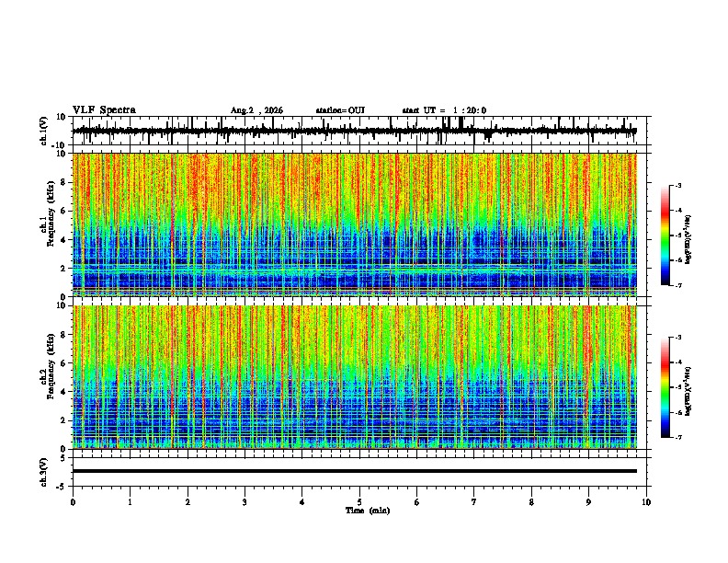The height and width of the screenshot is (563, 728).
Task: Click the "-7" label on ch.1 color bar
Action: (x=678, y=285)
